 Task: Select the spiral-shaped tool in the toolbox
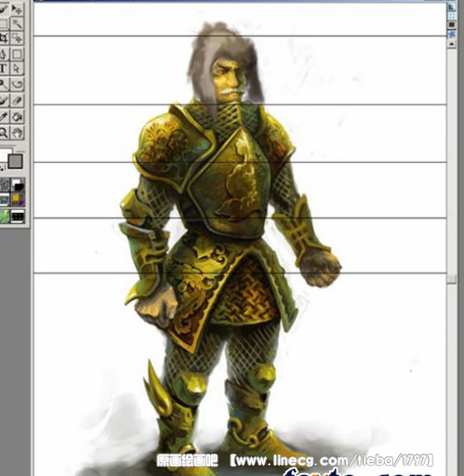click(x=17, y=84)
